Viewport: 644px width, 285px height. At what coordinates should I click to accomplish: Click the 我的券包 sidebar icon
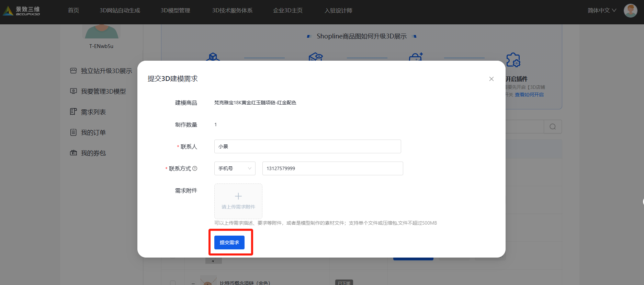(74, 153)
